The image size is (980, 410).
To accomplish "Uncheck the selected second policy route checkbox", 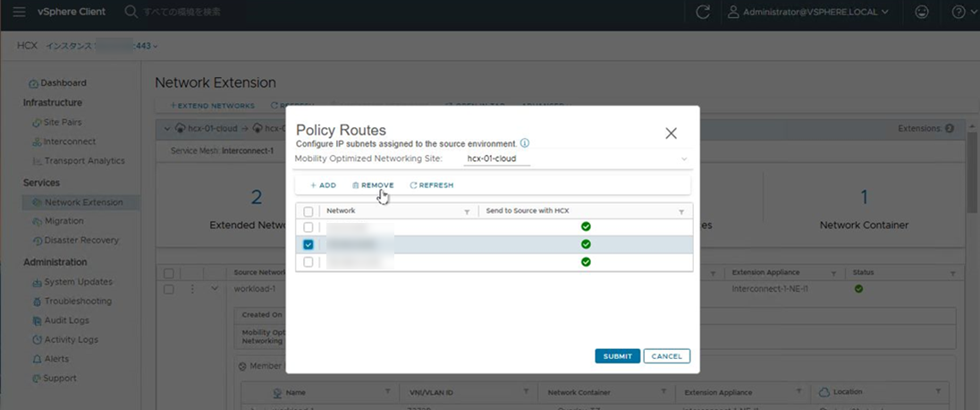I will pos(308,244).
